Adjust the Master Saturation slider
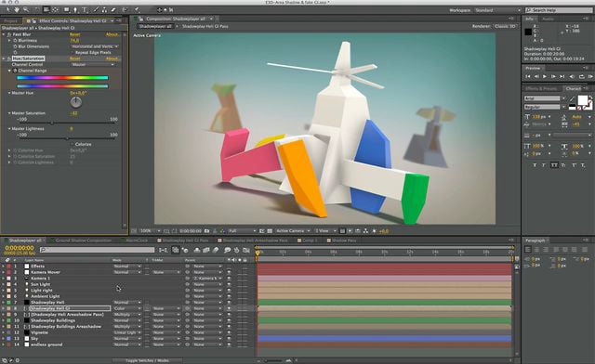This screenshot has width=595, height=364. coord(52,123)
